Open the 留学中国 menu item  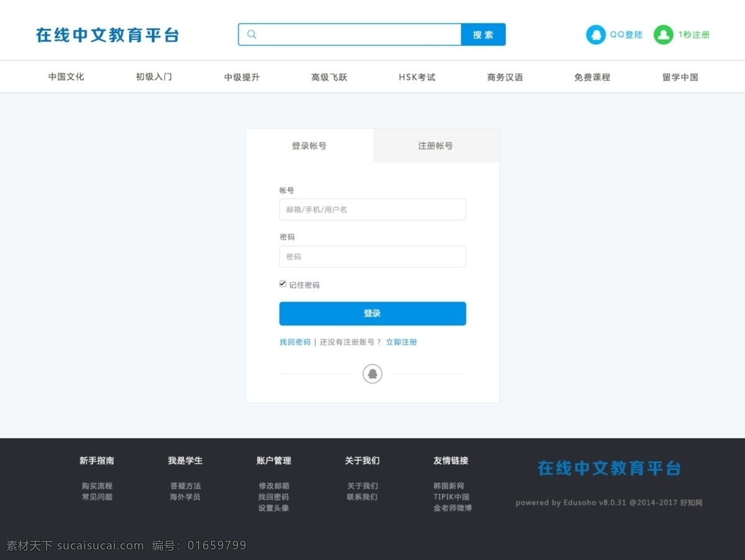(x=680, y=77)
